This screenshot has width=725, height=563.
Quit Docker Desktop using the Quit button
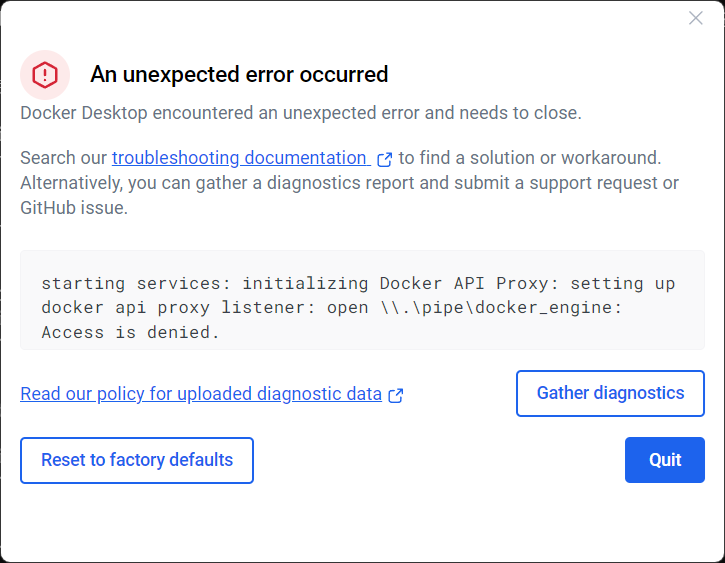coord(665,460)
